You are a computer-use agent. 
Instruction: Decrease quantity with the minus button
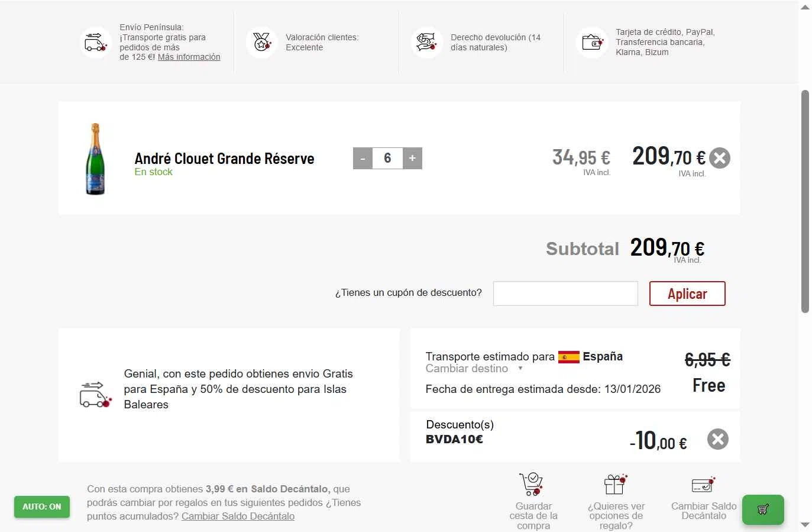(363, 158)
